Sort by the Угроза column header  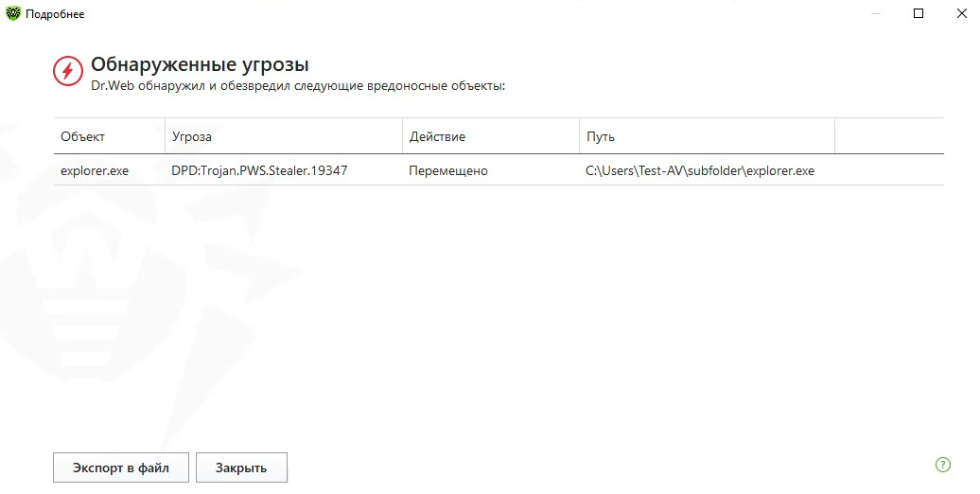(284, 136)
